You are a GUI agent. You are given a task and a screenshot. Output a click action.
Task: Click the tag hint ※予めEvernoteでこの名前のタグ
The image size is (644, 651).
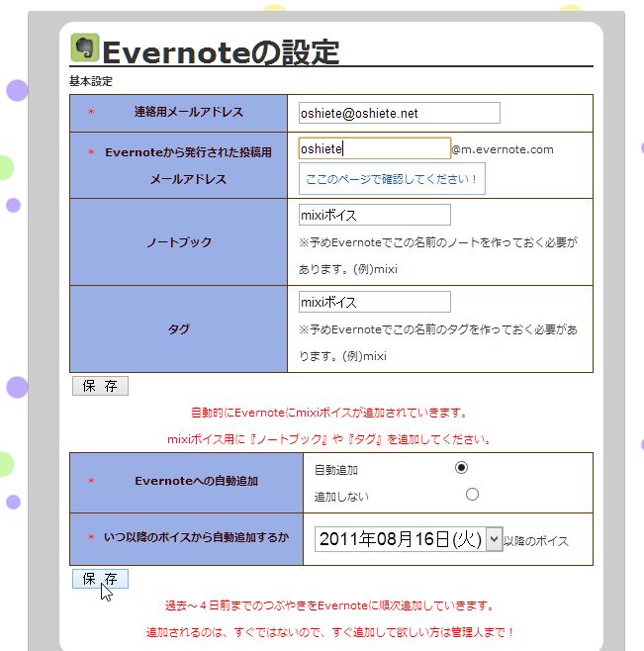(438, 342)
